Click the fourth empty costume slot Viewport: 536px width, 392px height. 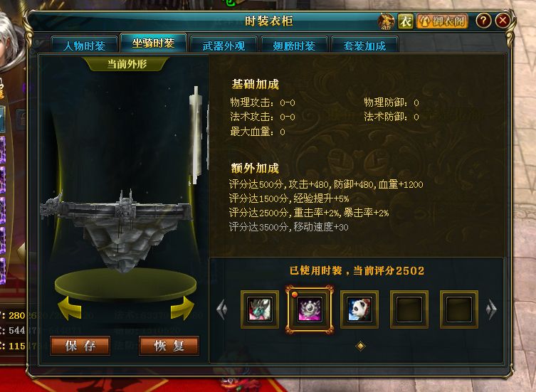(409, 309)
